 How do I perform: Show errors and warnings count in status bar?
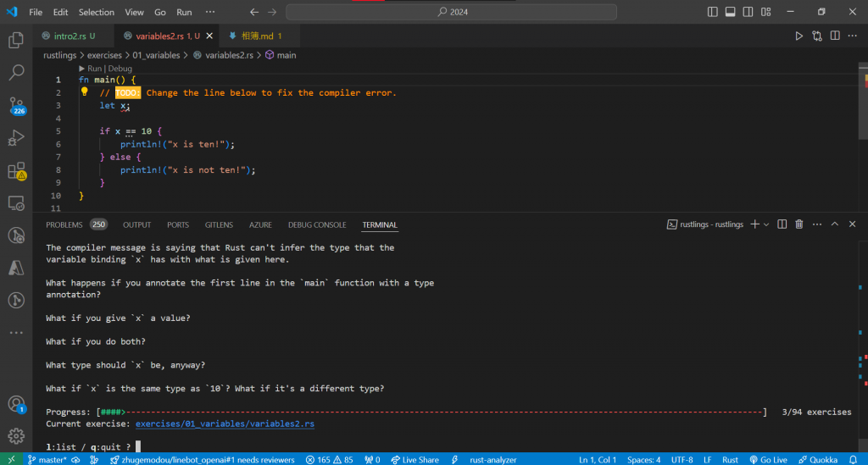pyautogui.click(x=329, y=459)
